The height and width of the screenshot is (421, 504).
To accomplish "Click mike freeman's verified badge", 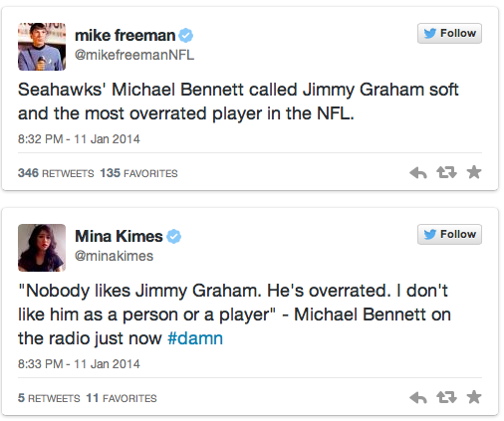I will [186, 35].
